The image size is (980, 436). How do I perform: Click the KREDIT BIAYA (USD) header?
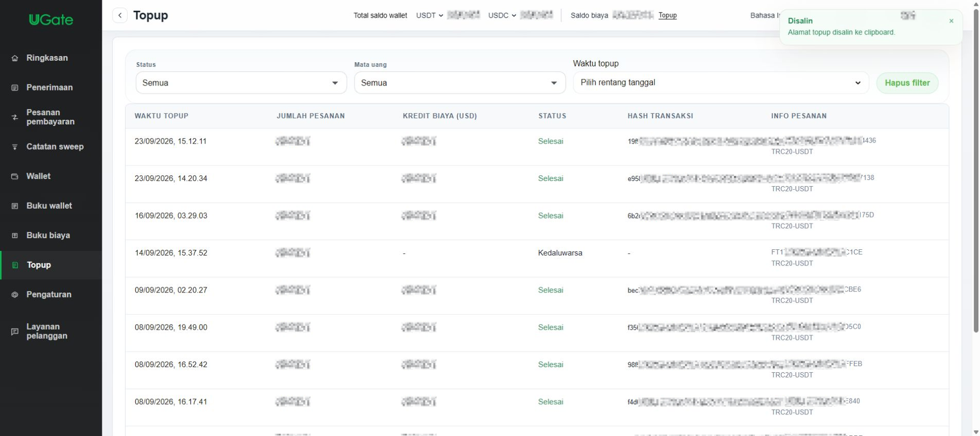439,116
